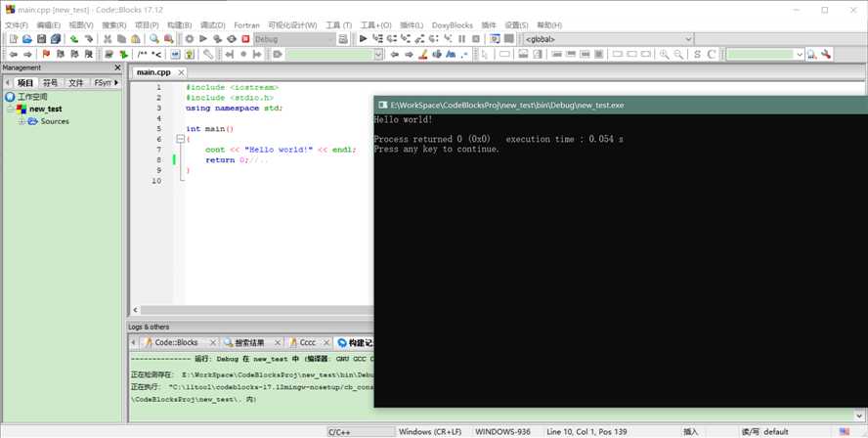Click the DoxyBlocks block comment icon

point(143,54)
